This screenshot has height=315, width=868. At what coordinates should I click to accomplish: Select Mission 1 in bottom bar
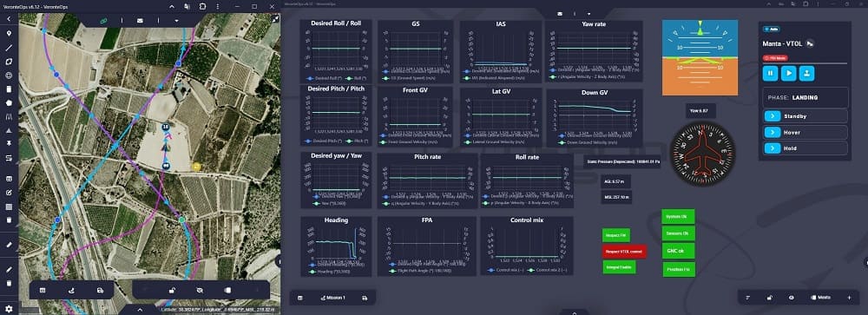point(332,298)
